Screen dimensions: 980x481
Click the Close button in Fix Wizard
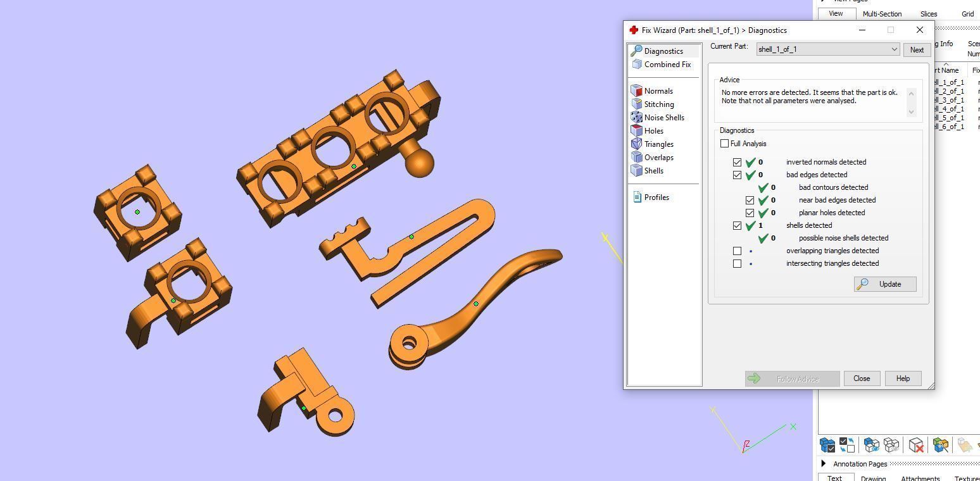click(862, 378)
